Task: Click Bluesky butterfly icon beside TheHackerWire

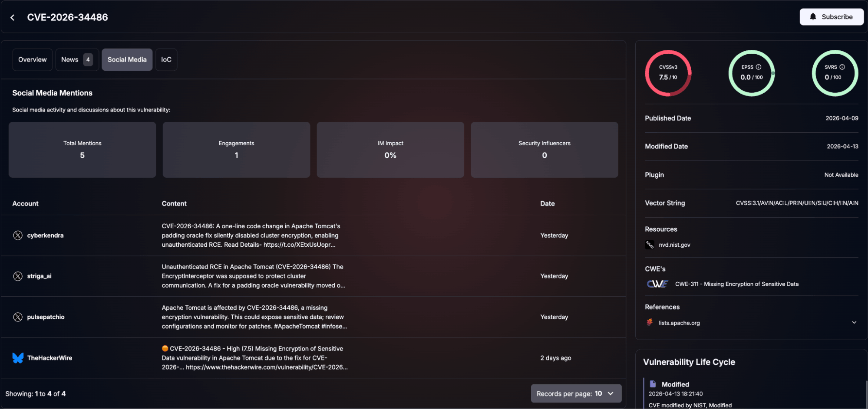Action: tap(18, 358)
